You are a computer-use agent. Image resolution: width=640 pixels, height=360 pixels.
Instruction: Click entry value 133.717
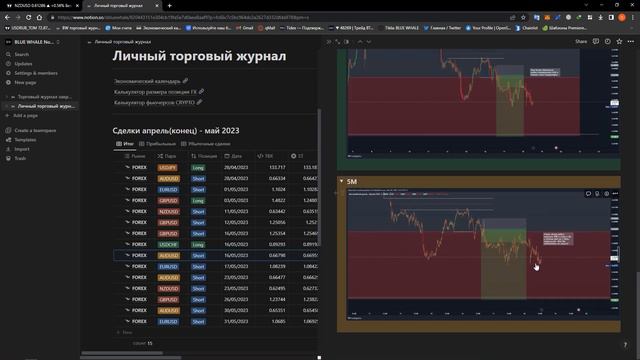point(277,167)
